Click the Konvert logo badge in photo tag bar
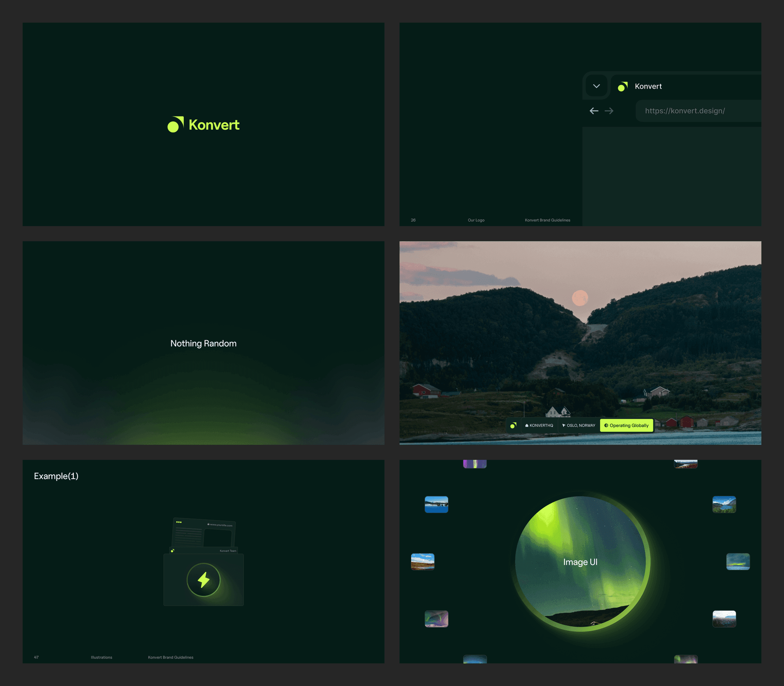 [513, 425]
